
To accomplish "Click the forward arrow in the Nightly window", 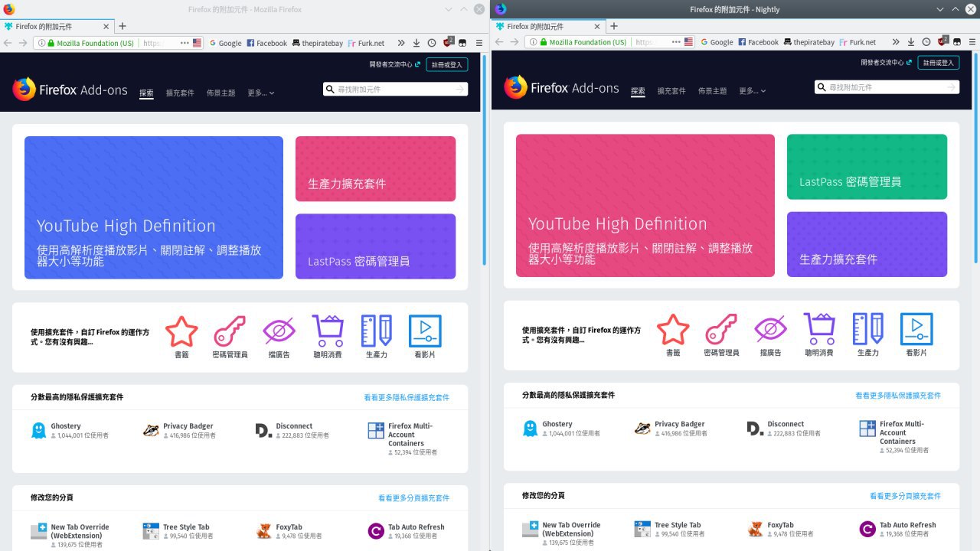I will tap(513, 42).
